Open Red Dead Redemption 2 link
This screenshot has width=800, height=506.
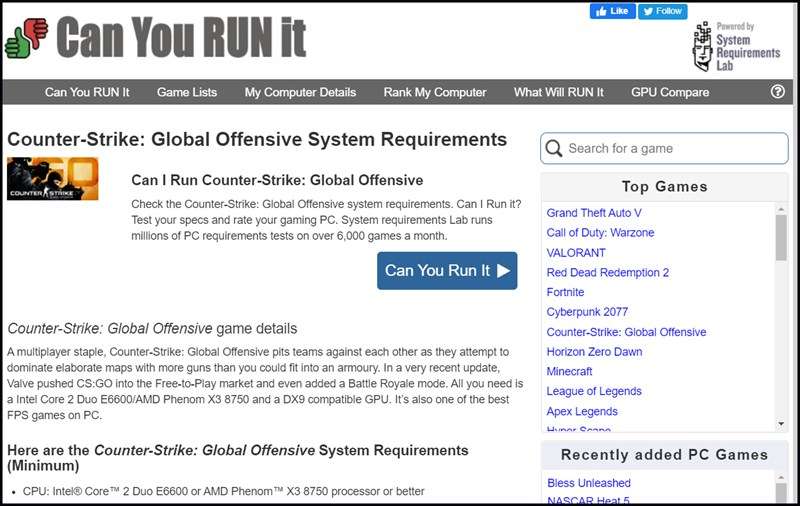pos(608,272)
